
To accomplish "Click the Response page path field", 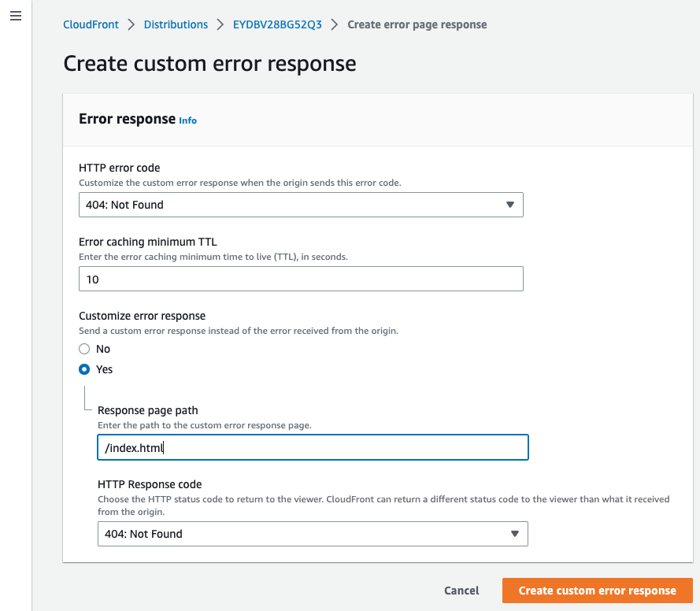I will (313, 447).
